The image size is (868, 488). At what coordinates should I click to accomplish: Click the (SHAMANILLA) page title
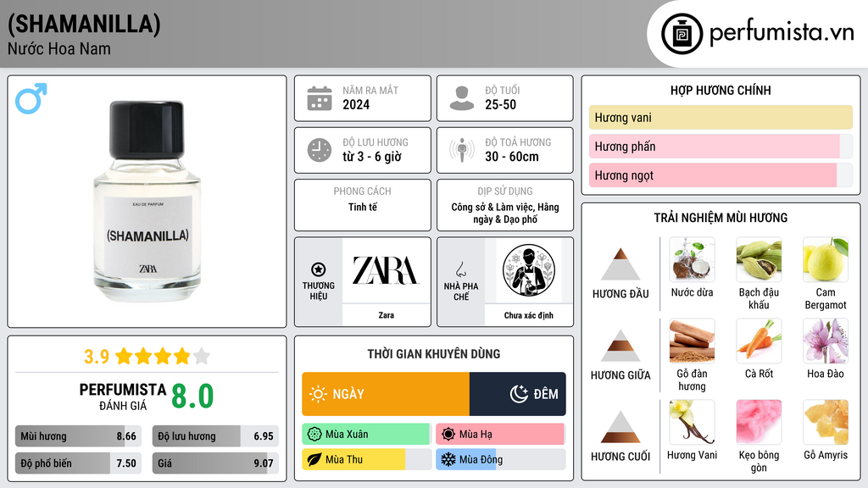click(84, 24)
